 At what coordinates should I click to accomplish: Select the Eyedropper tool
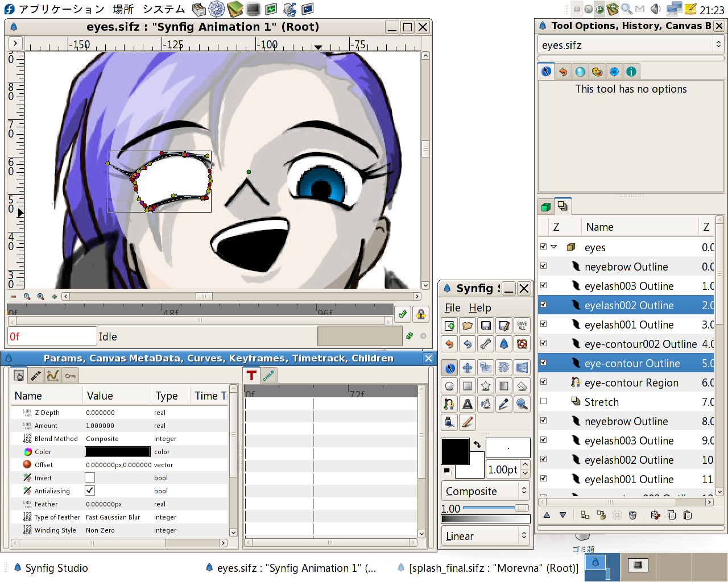pyautogui.click(x=504, y=404)
